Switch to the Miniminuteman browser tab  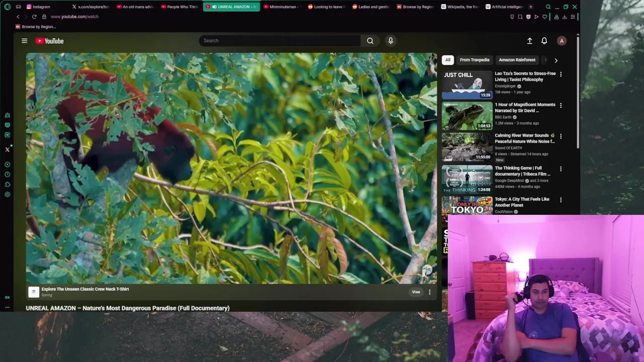click(282, 7)
